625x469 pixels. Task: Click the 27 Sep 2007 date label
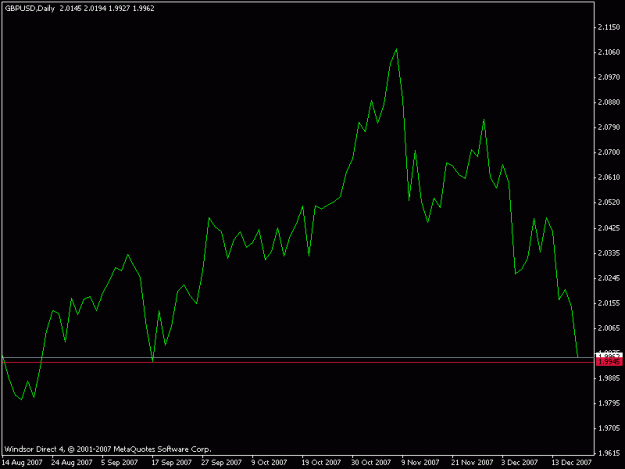[x=221, y=463]
